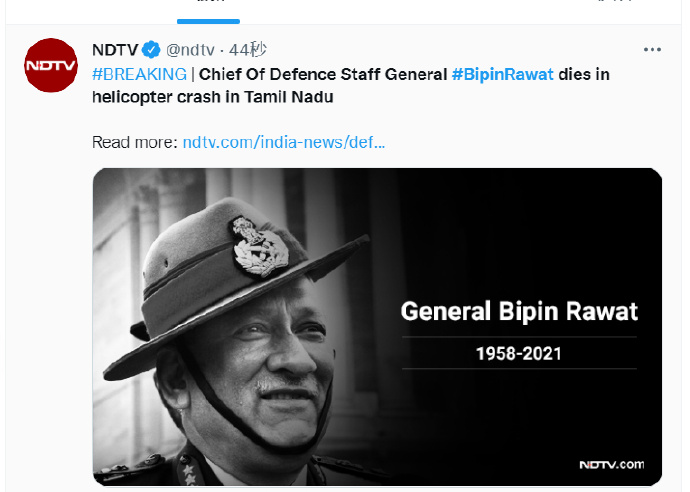Select the active tab with blue underline
Viewport: 690px width, 492px height.
[208, 11]
